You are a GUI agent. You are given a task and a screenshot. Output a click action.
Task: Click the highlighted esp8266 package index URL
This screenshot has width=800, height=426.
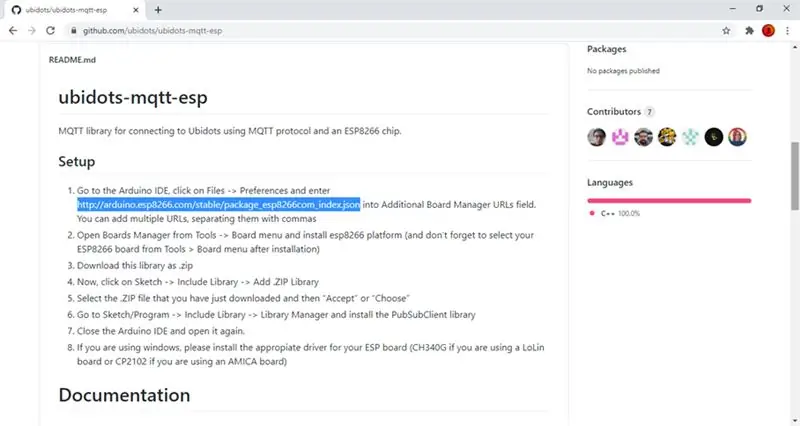tap(218, 205)
